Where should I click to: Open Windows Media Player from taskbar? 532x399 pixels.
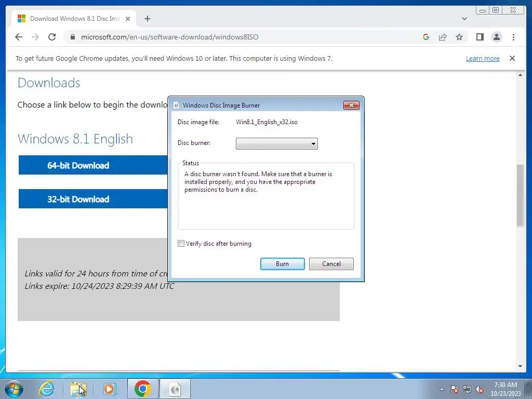click(x=110, y=389)
